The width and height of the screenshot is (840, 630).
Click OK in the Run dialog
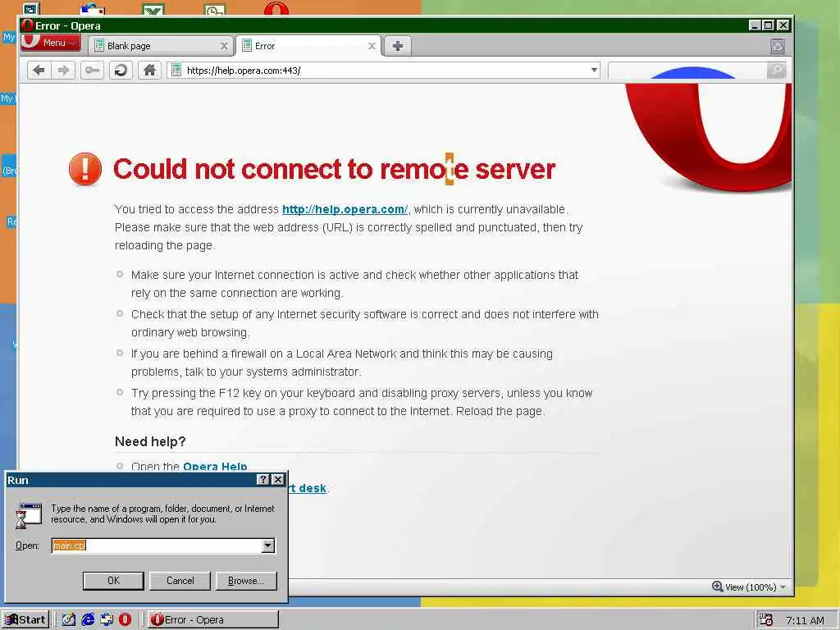tap(113, 581)
